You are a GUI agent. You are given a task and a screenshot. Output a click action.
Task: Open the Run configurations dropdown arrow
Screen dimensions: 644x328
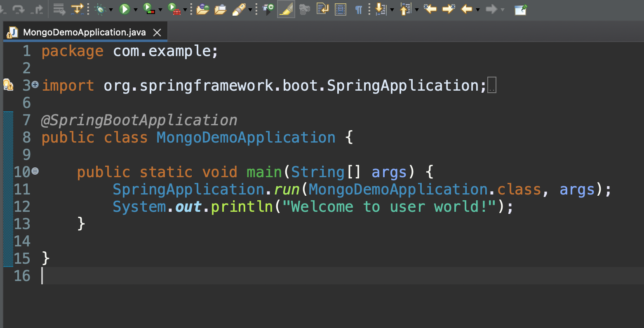click(136, 9)
